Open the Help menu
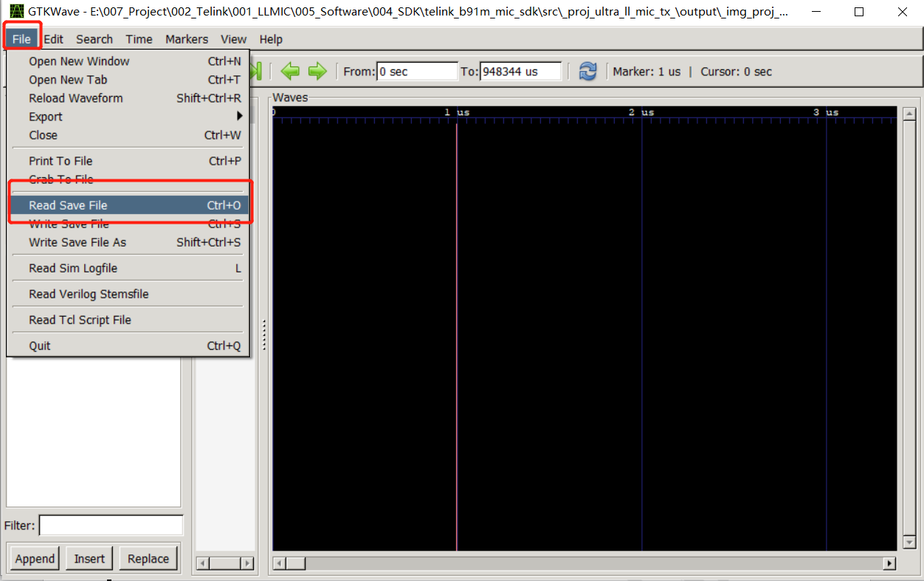 pos(270,39)
